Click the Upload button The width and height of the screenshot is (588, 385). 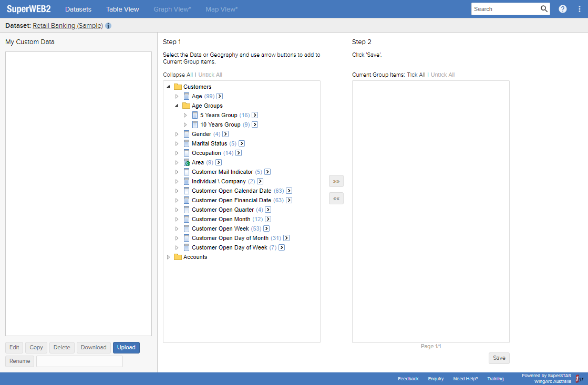126,347
